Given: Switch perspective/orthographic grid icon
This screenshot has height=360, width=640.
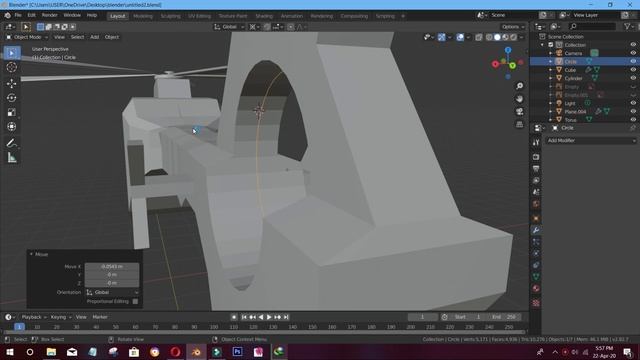Looking at the screenshot, I should click(x=519, y=124).
